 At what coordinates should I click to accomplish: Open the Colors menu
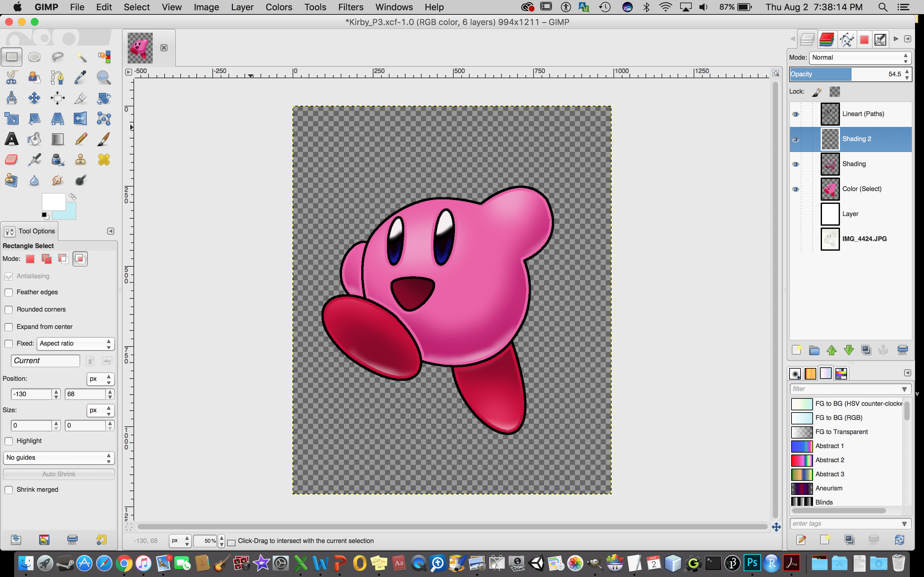pos(278,7)
